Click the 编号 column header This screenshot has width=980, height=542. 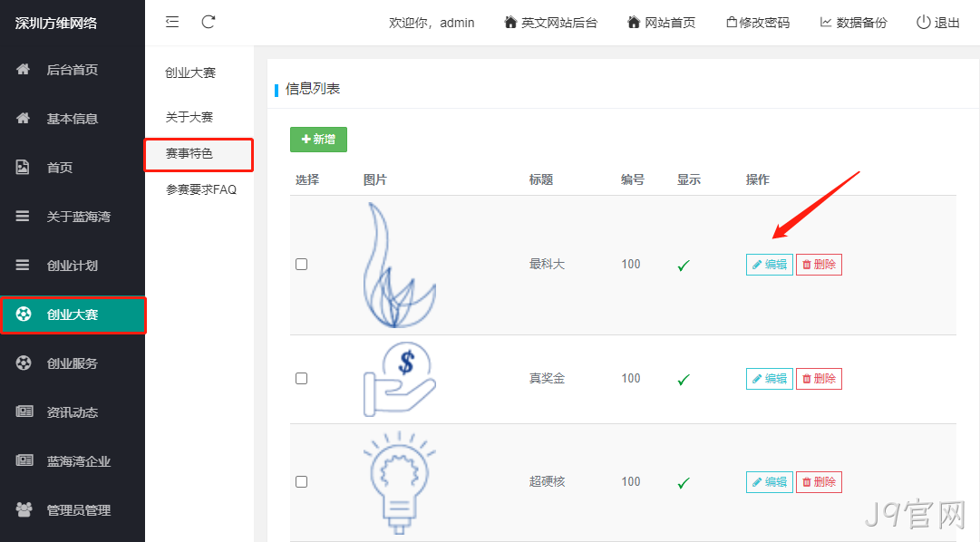tap(633, 180)
